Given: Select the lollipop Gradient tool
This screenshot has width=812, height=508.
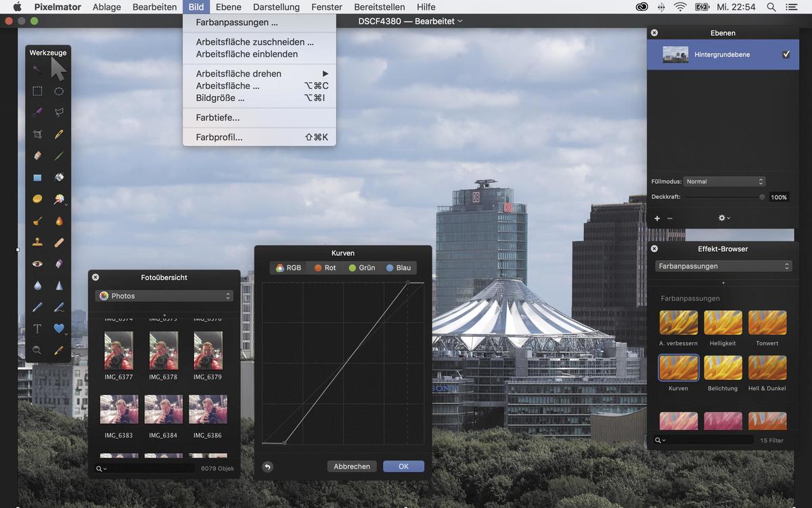Looking at the screenshot, I should pos(59,199).
